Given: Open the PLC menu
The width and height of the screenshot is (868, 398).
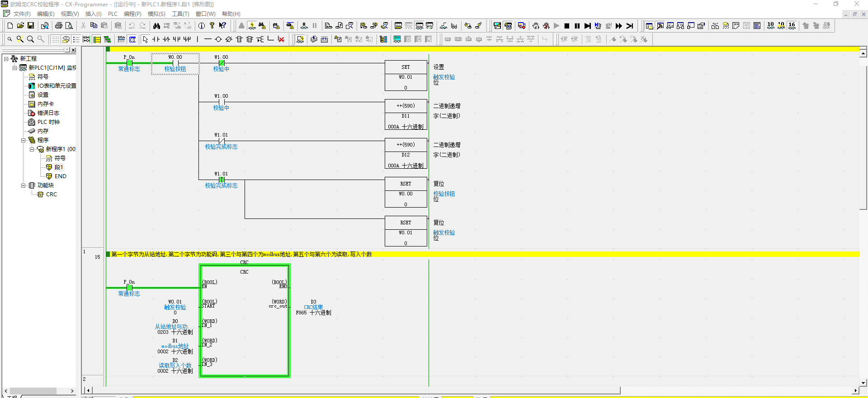Looking at the screenshot, I should [113, 14].
